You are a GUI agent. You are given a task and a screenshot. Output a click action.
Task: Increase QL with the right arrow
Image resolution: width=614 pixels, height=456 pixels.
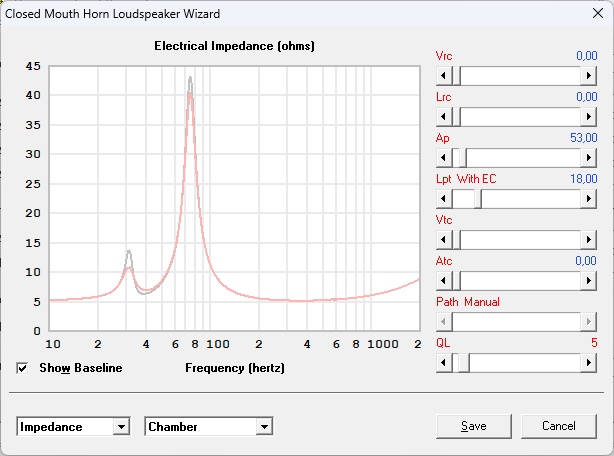[588, 363]
